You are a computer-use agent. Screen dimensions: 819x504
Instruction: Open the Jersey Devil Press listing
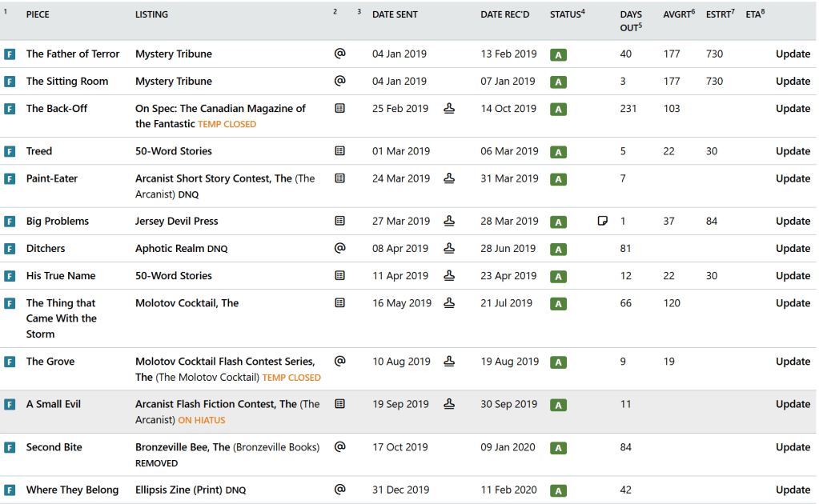pyautogui.click(x=176, y=221)
